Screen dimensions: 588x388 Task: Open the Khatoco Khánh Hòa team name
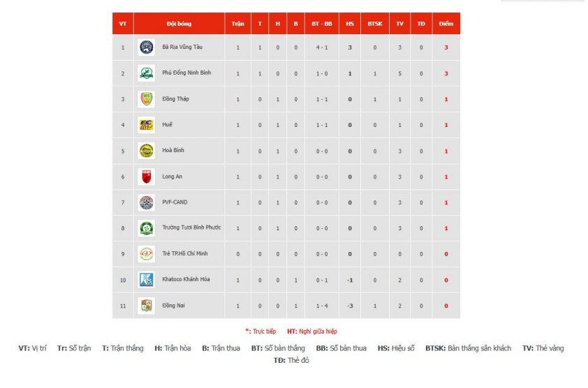coord(186,279)
